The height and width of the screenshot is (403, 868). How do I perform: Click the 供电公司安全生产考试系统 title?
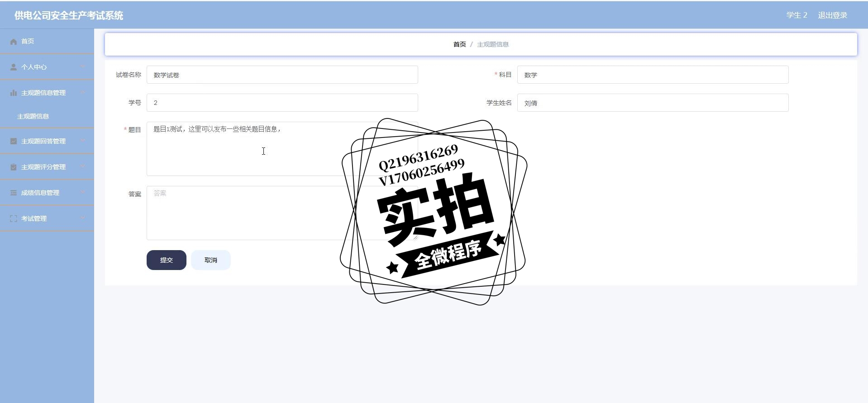coord(69,15)
